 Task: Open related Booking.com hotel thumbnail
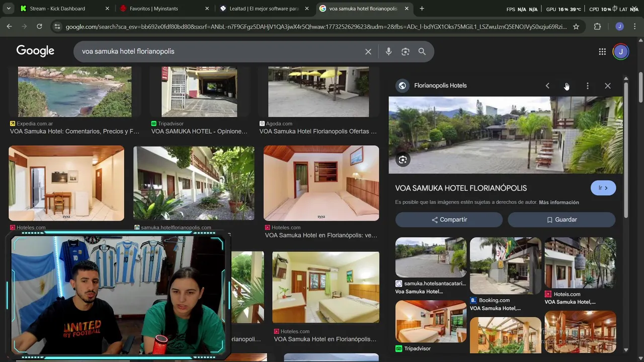click(505, 265)
